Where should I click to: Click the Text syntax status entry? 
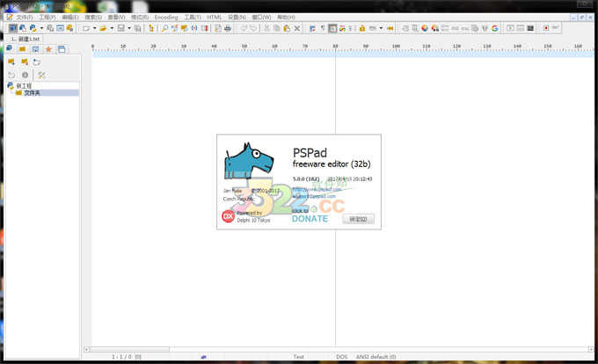point(299,357)
